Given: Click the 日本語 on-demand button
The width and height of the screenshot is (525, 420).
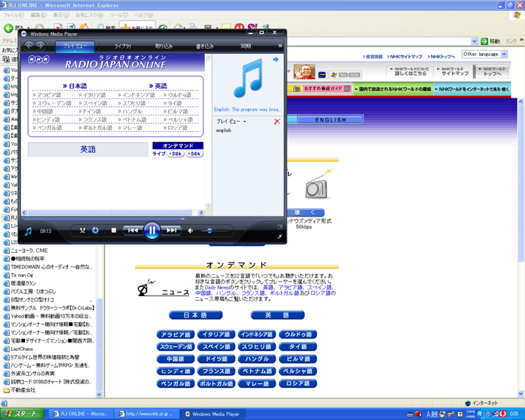Looking at the screenshot, I should pyautogui.click(x=196, y=315).
